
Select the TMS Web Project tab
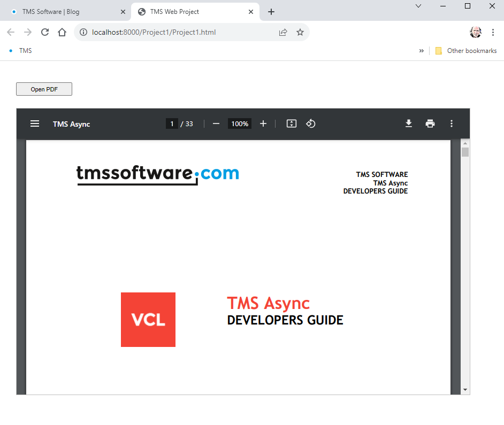[x=195, y=12]
